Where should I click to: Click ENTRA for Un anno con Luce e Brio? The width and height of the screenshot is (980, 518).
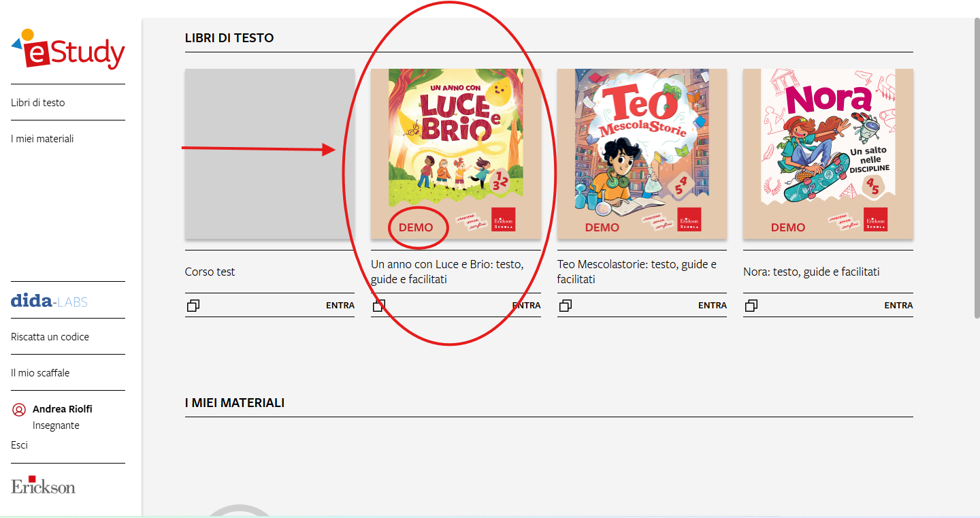pyautogui.click(x=527, y=306)
